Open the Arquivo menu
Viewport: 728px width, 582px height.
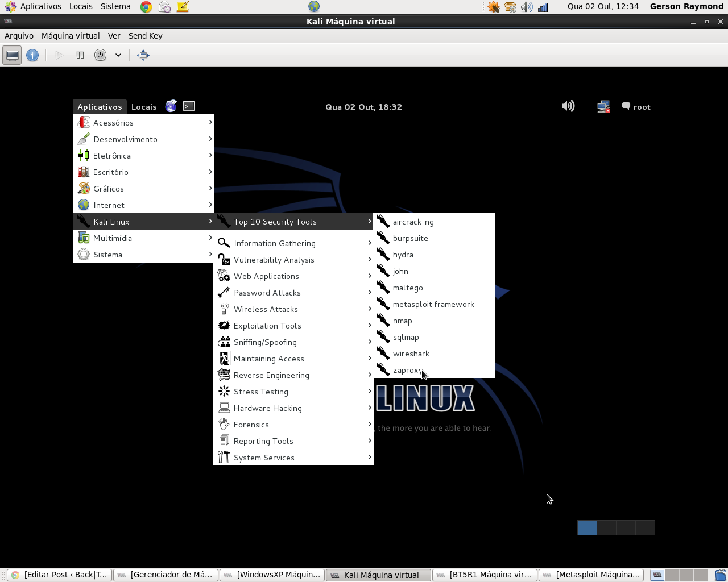point(19,36)
